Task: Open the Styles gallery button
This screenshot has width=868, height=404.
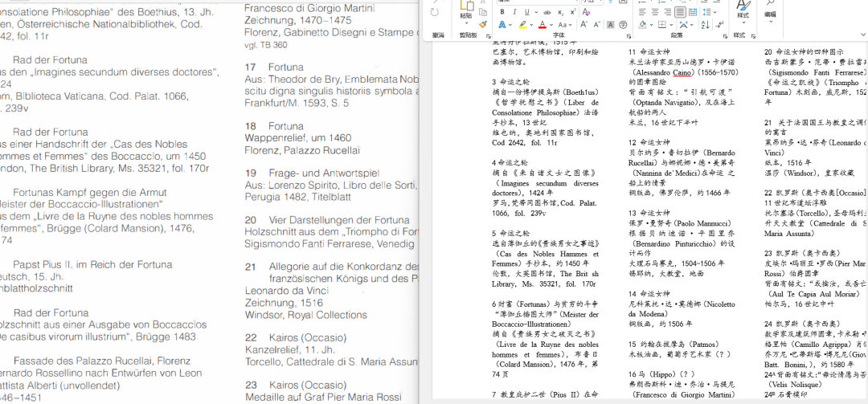Action: 743,12
